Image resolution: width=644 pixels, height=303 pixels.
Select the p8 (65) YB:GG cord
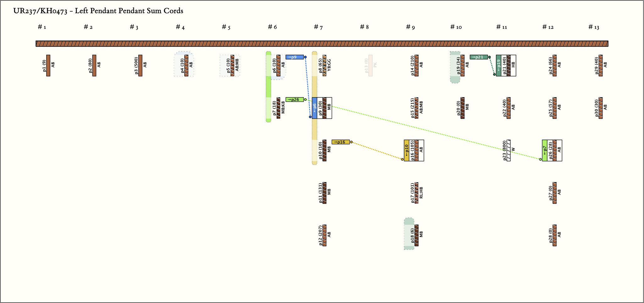325,65
